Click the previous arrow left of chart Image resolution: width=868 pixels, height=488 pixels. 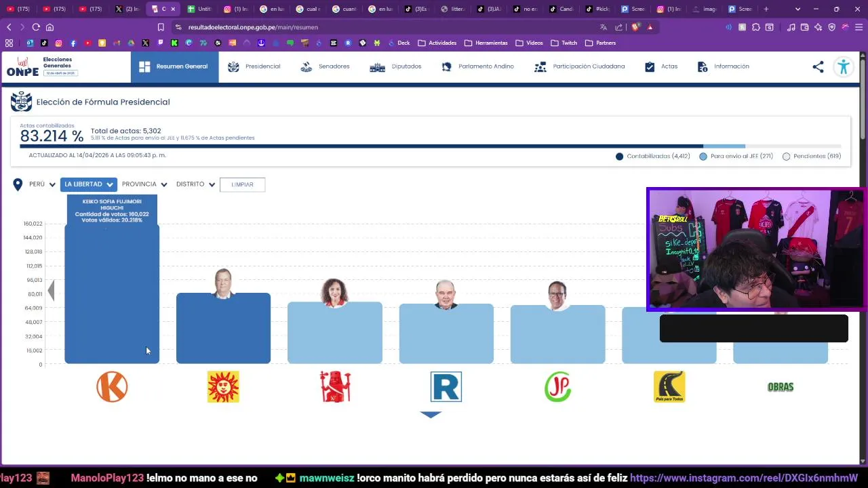(51, 291)
